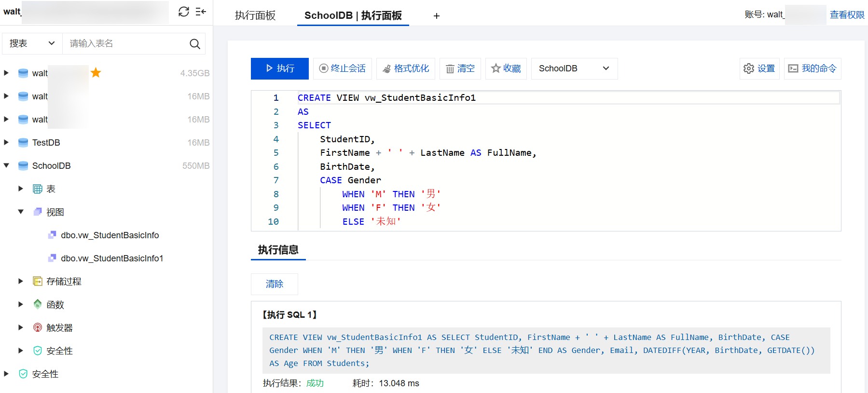The image size is (868, 393).
Task: Add a new tab with the plus icon
Action: [436, 16]
